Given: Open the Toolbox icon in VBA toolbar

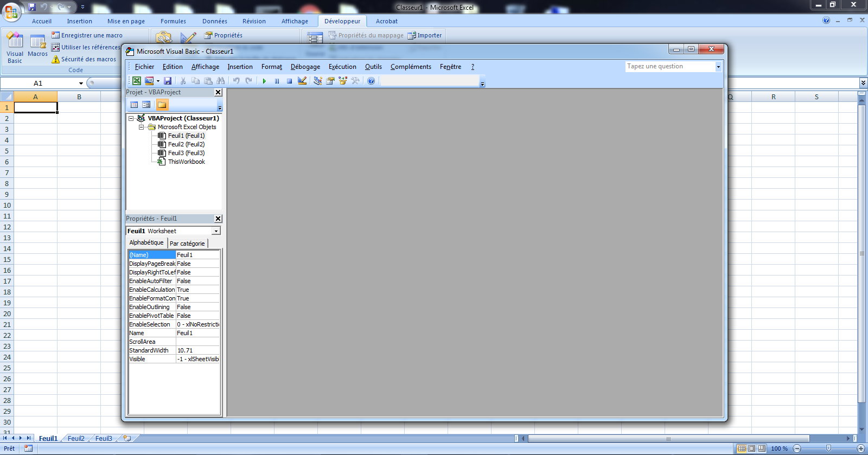Looking at the screenshot, I should (355, 81).
